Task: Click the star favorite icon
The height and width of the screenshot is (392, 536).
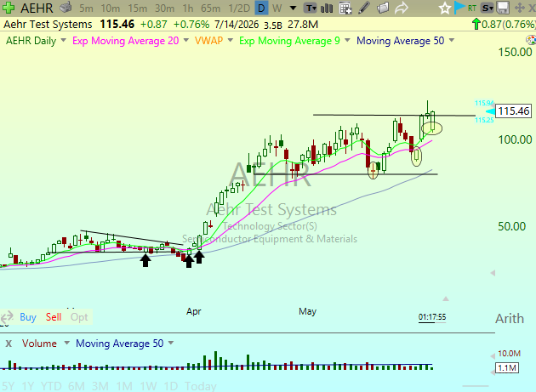Action: pyautogui.click(x=445, y=8)
